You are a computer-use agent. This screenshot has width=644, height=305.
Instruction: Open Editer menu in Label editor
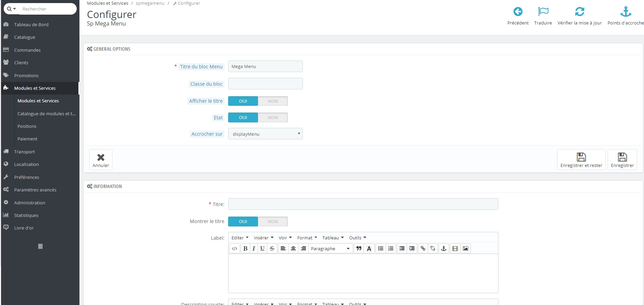click(x=240, y=238)
